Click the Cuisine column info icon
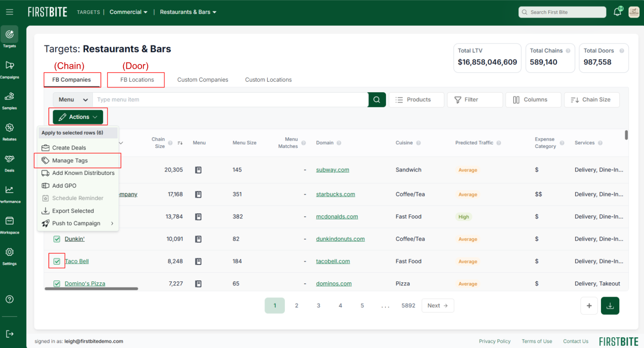 [x=418, y=143]
